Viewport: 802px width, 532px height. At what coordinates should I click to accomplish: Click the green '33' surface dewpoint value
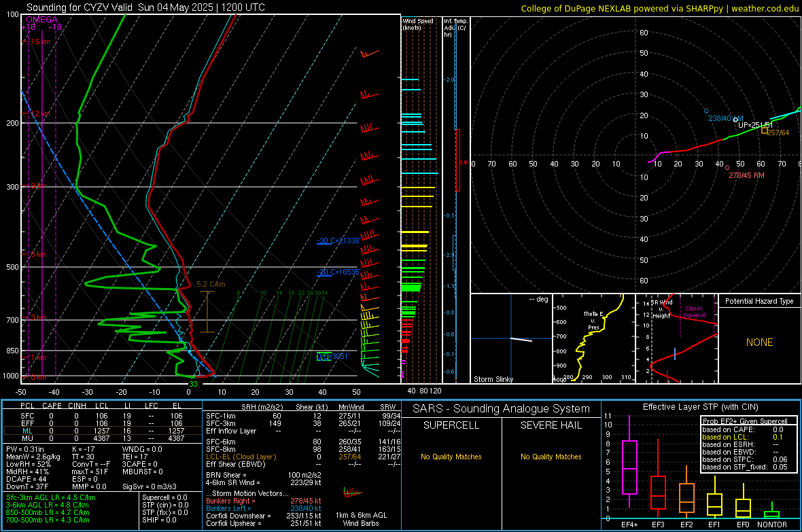click(x=193, y=384)
